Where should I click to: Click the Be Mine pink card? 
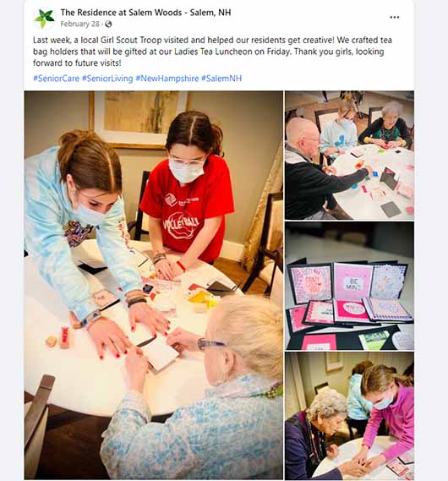point(353,282)
